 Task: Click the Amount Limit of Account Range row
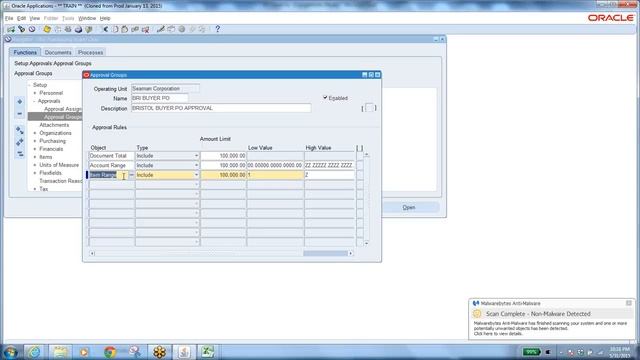click(223, 165)
